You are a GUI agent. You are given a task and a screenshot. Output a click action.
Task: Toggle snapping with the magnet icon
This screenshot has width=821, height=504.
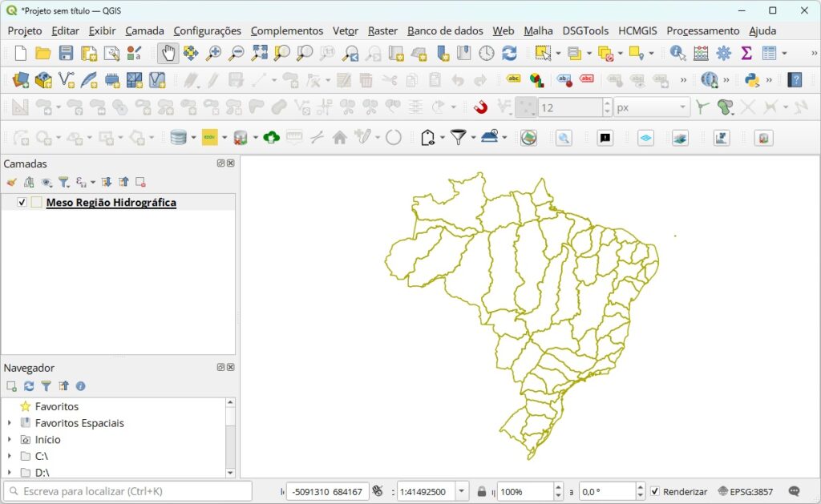(x=481, y=107)
